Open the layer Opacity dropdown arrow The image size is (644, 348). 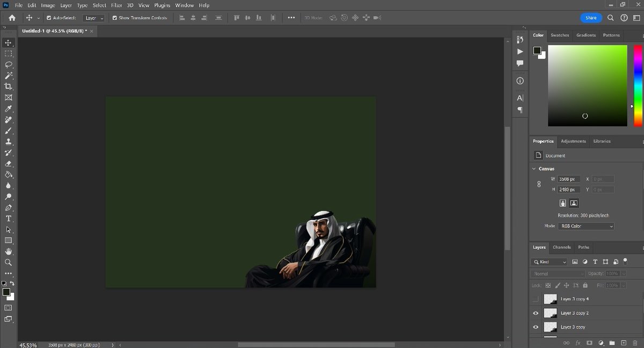tap(624, 273)
